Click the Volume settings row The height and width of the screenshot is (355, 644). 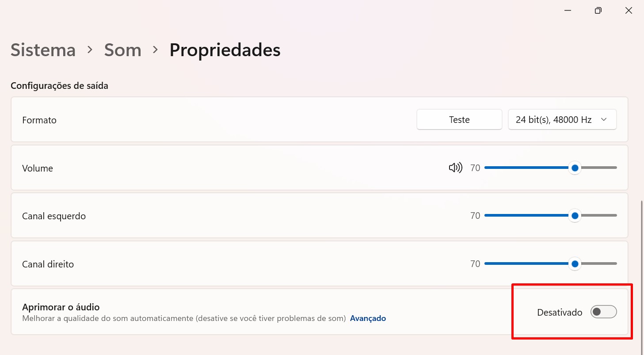[x=221, y=168]
